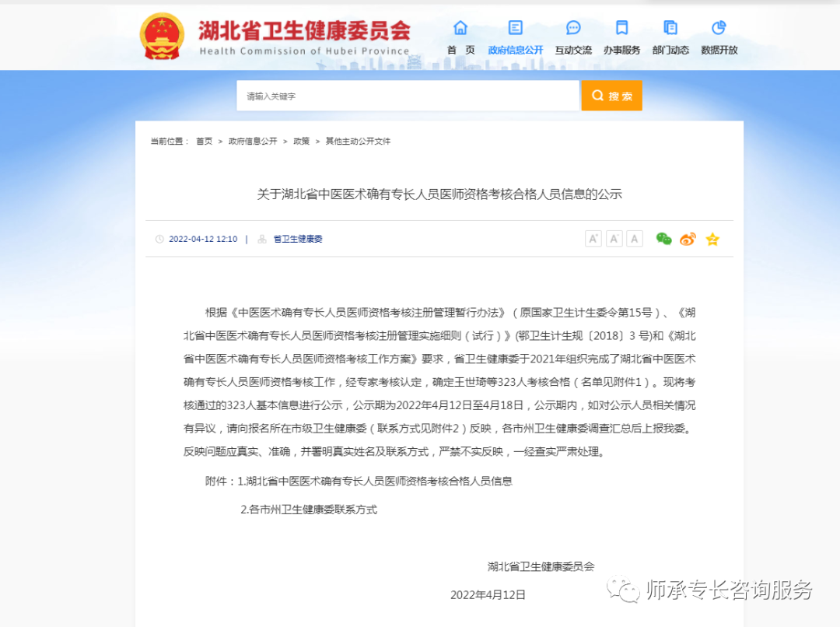Click the 数据开放 pie chart icon
Image resolution: width=840 pixels, height=627 pixels.
point(719,27)
